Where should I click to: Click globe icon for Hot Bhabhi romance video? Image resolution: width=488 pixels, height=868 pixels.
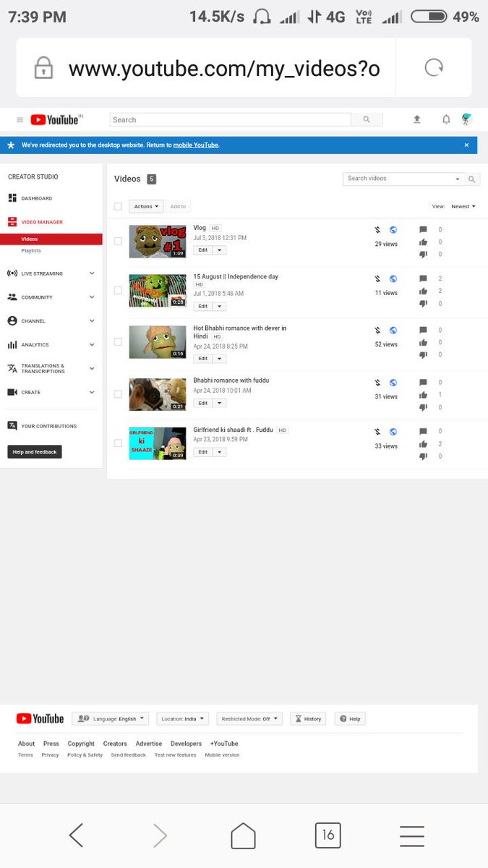393,330
